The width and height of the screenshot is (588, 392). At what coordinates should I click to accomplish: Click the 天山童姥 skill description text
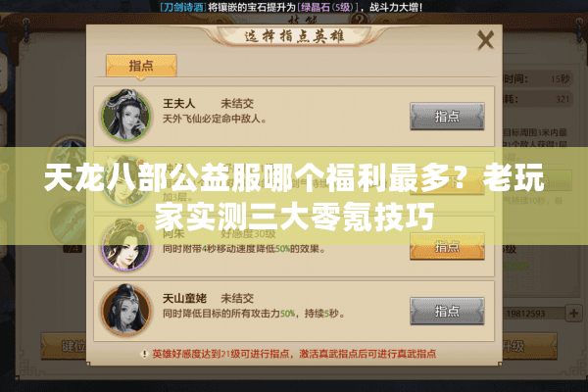click(x=254, y=314)
